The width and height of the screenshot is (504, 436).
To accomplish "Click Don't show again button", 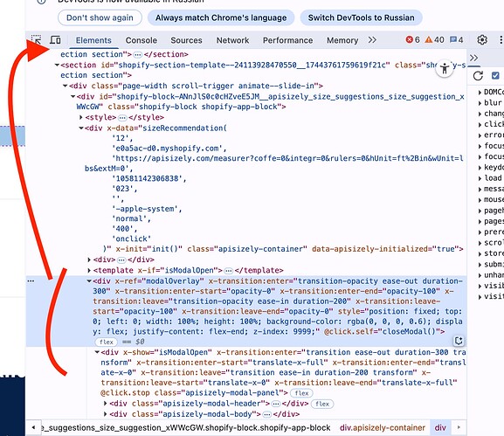I will [100, 17].
